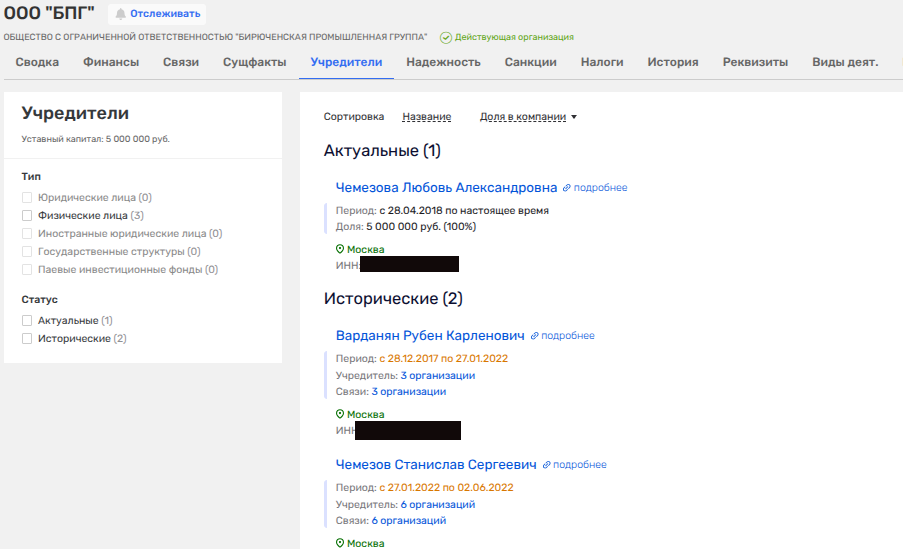Go to the Реквизиты tab
This screenshot has width=903, height=549.
(755, 62)
